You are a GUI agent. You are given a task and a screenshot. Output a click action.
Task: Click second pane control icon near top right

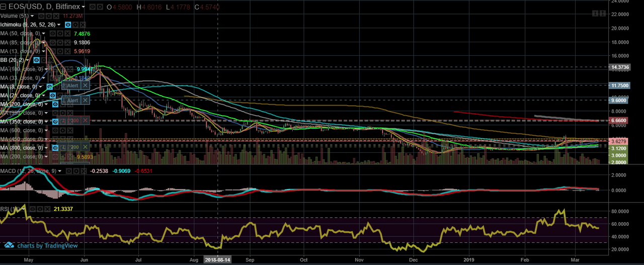coord(603,14)
